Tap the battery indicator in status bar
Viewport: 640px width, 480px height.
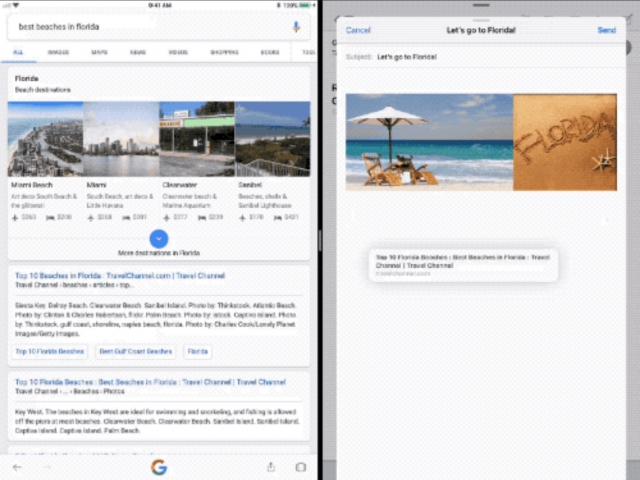click(304, 5)
